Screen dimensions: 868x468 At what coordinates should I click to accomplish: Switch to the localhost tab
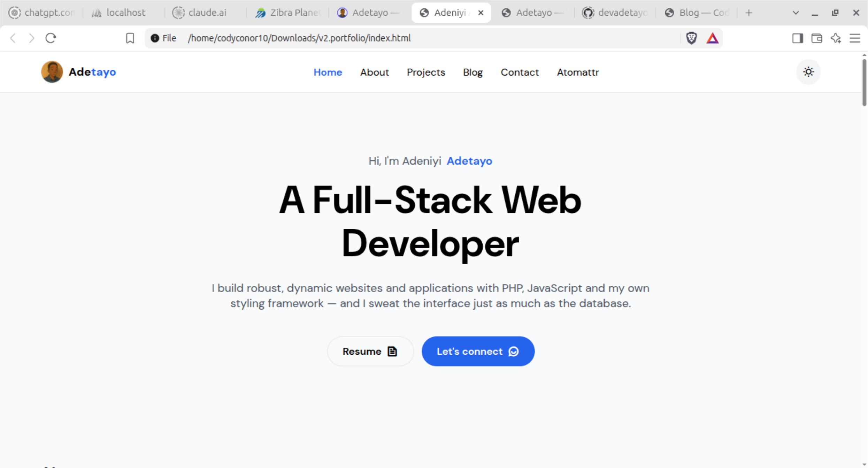click(x=123, y=13)
